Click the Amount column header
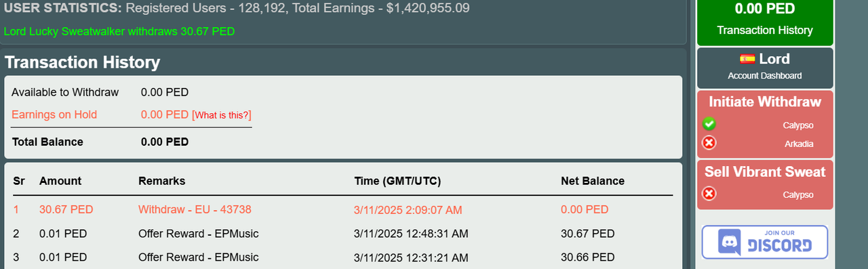 [60, 181]
